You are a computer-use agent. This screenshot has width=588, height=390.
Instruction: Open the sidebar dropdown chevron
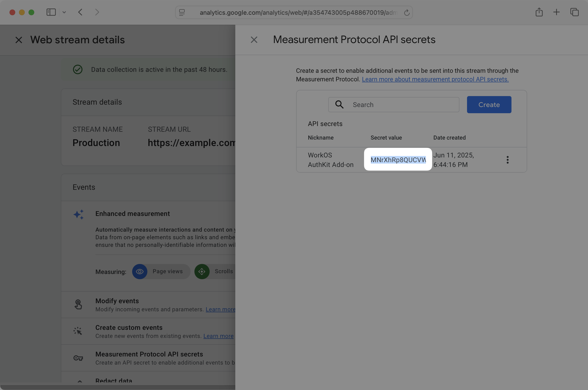pyautogui.click(x=64, y=12)
